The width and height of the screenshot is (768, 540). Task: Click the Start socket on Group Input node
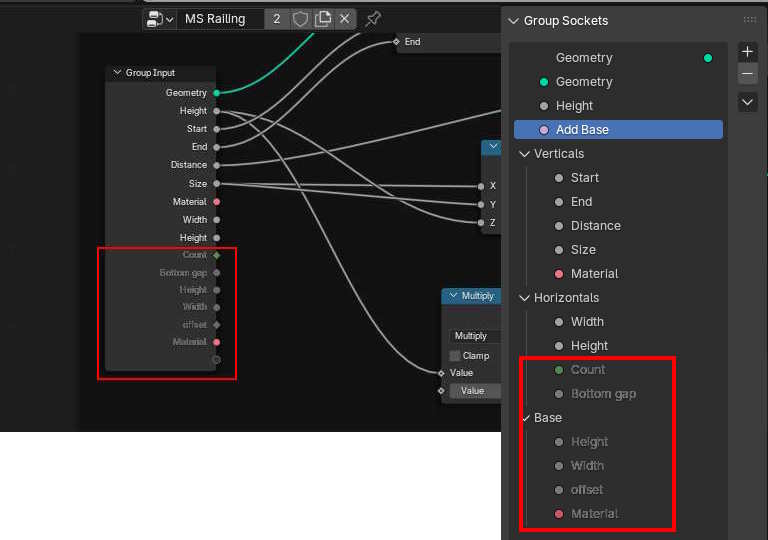216,129
